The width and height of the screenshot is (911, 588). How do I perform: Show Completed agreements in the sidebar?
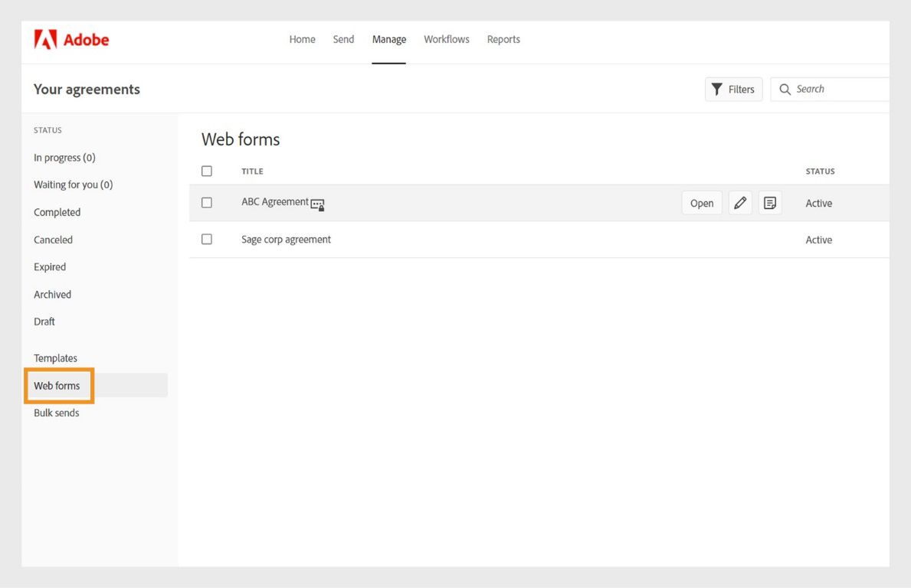click(x=57, y=212)
